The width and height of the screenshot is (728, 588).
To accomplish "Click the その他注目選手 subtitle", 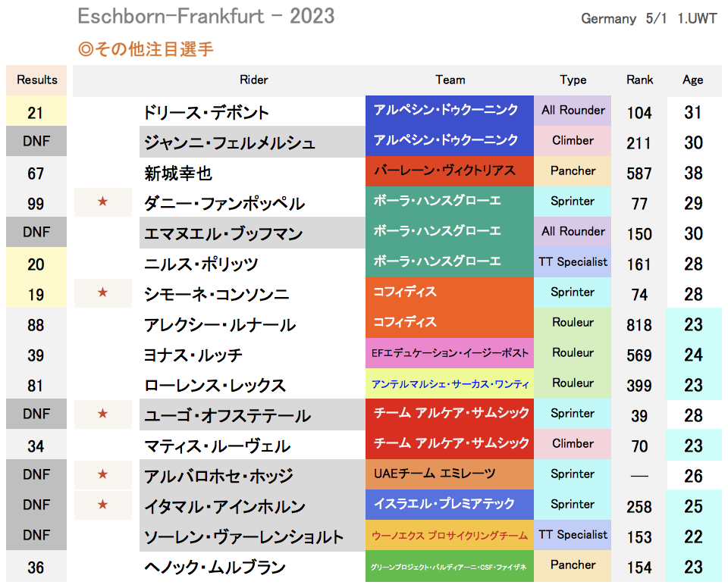I will pos(146,49).
